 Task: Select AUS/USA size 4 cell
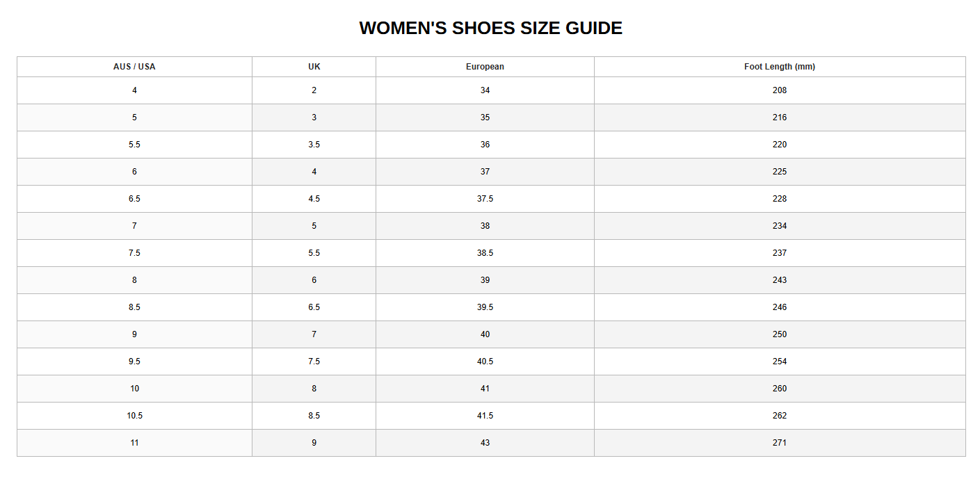coord(134,90)
